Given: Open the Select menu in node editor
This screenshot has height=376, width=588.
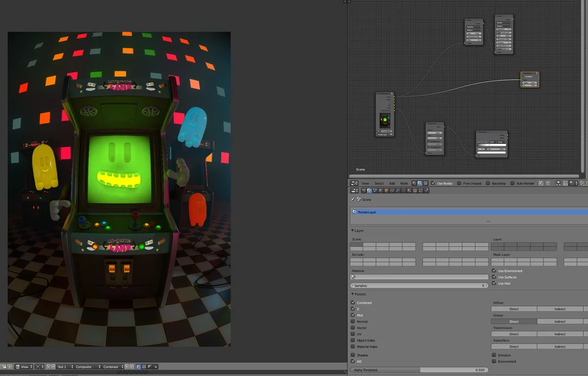Looking at the screenshot, I should 379,183.
